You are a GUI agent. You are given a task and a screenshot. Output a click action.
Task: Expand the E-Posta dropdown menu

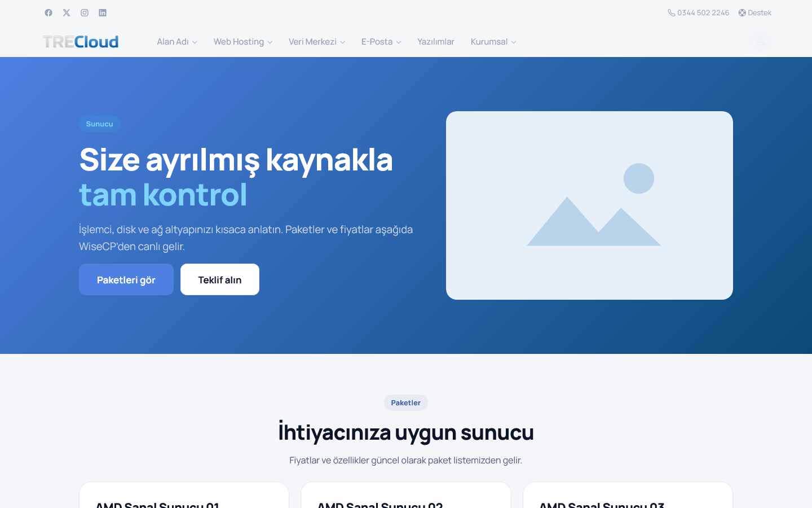[x=381, y=42]
